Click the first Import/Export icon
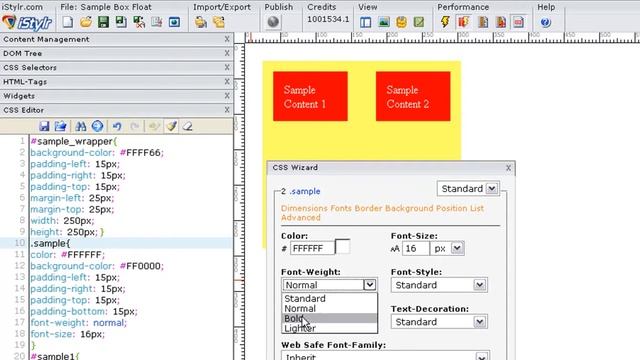Viewport: 640px width, 360px height. coord(200,22)
